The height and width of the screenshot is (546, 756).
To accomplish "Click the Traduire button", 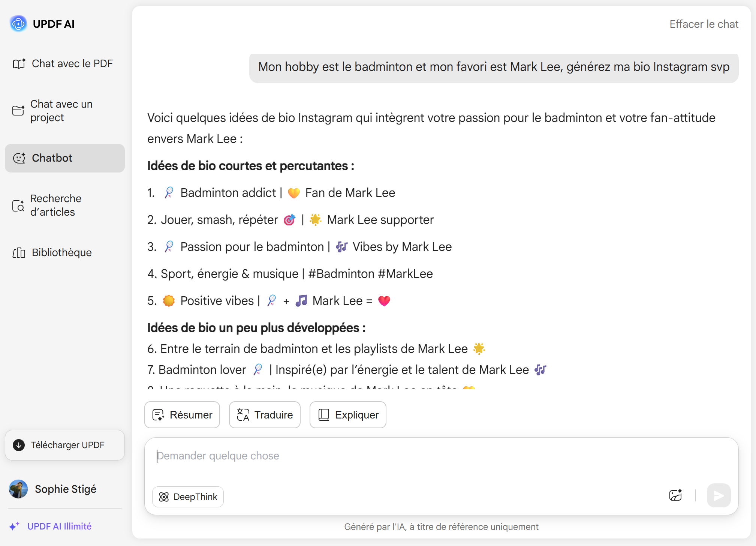I will 265,415.
